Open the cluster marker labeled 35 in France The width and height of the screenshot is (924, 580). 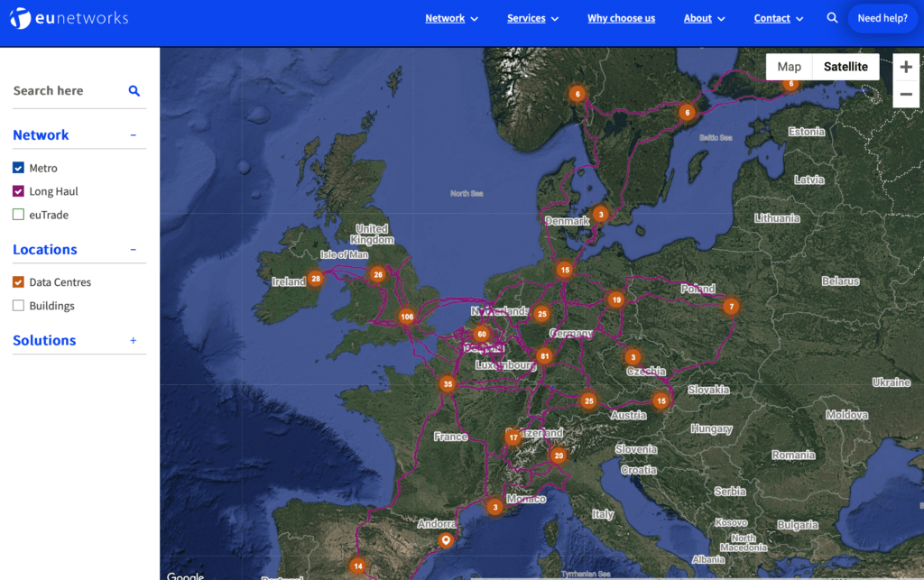(x=448, y=384)
